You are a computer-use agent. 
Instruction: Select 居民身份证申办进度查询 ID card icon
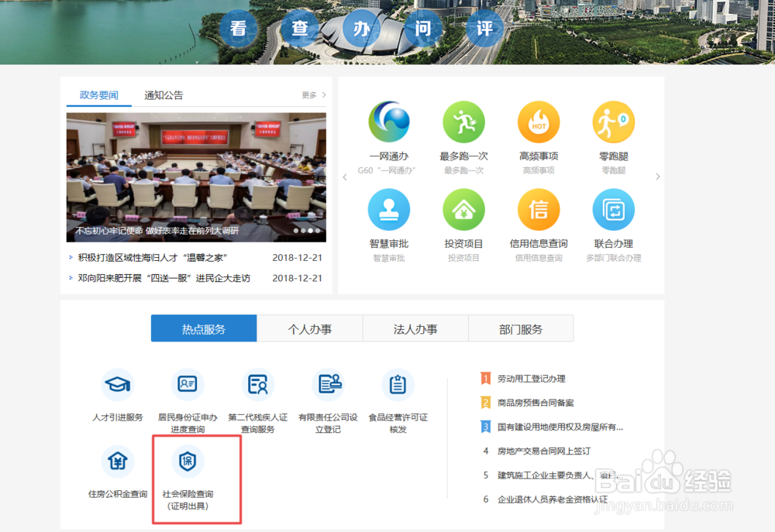click(188, 384)
